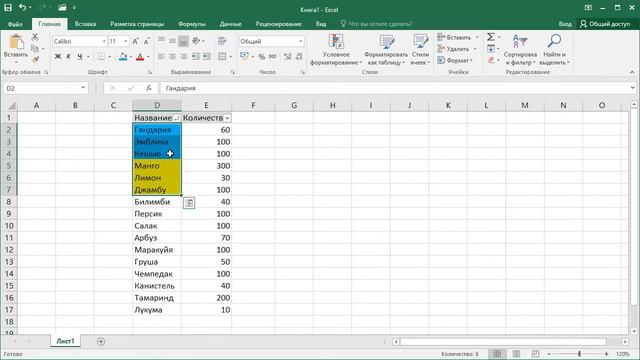Toggle middle vertical alignment
Viewport: 640px width, 360px height.
(173, 40)
